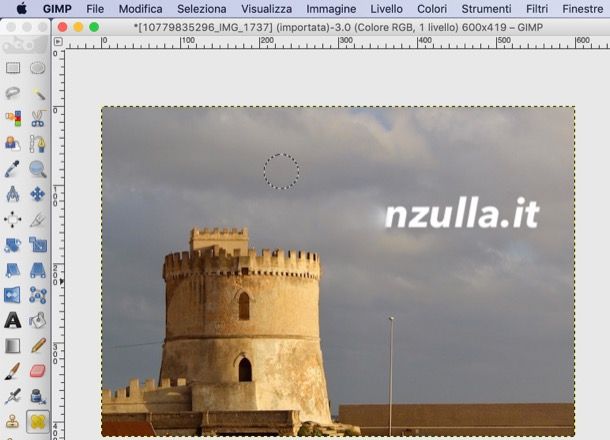Image resolution: width=610 pixels, height=440 pixels.
Task: Select the Paintbrush tool
Action: click(12, 371)
